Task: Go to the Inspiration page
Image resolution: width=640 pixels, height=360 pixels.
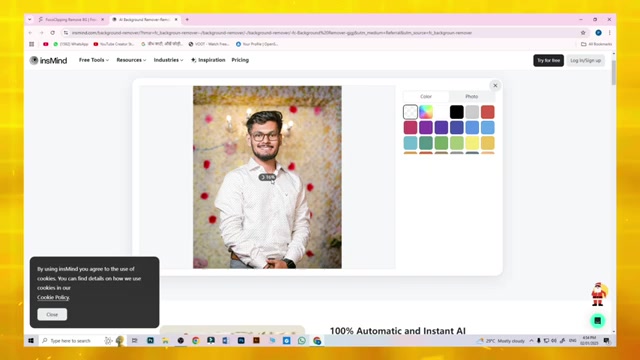Action: (208, 60)
